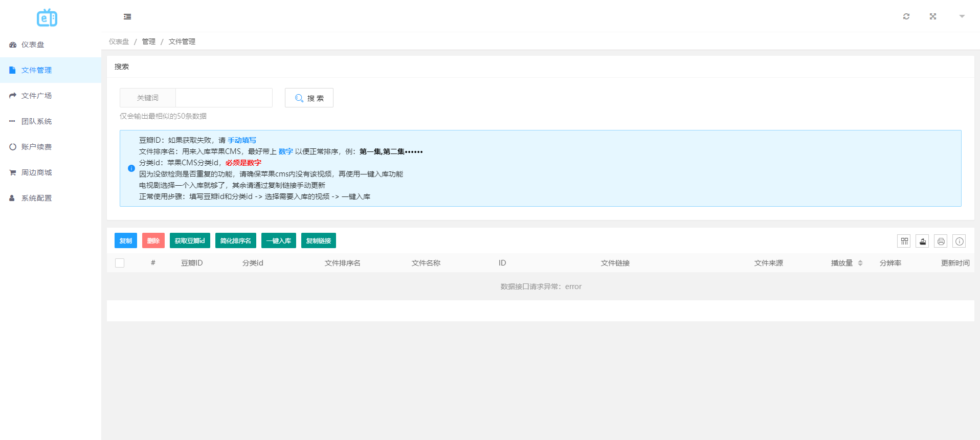This screenshot has width=980, height=440.
Task: Click into the 关键词 search input field
Action: click(x=224, y=98)
